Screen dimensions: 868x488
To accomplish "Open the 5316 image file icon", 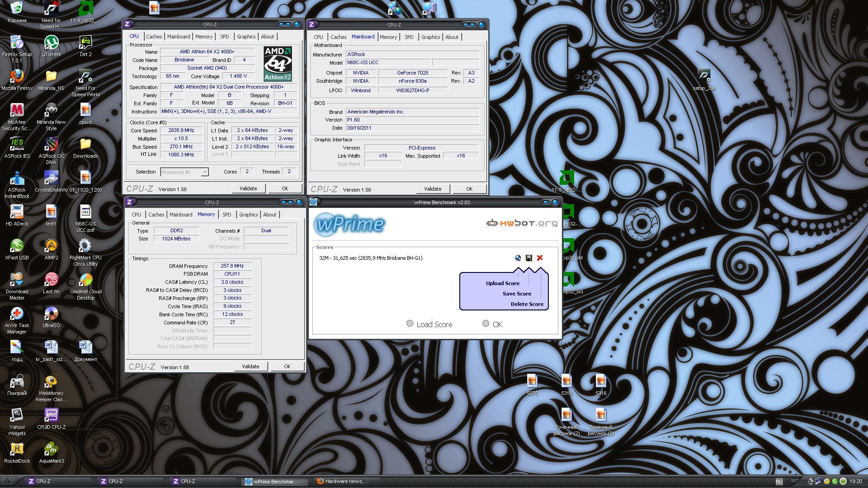I will 601,385.
